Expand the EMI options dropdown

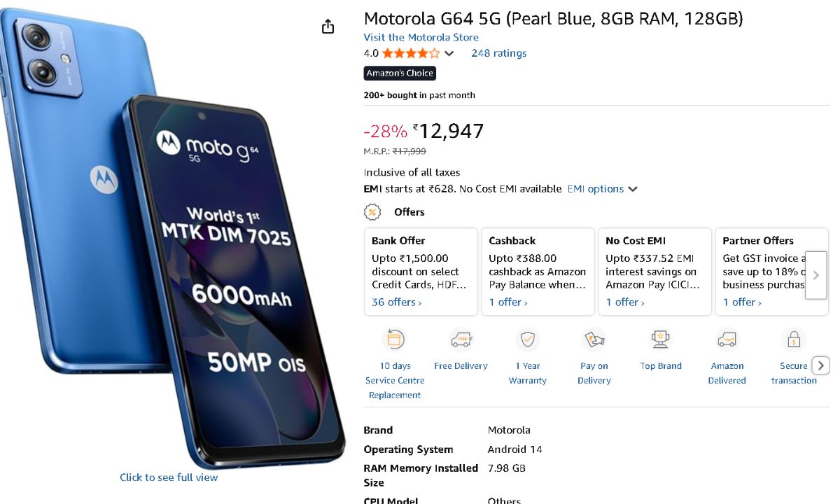(602, 189)
